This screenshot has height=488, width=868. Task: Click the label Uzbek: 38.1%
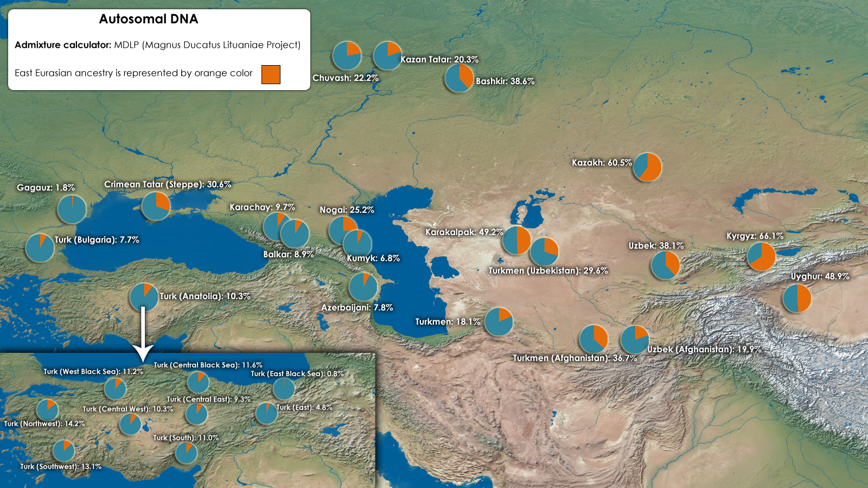(656, 246)
